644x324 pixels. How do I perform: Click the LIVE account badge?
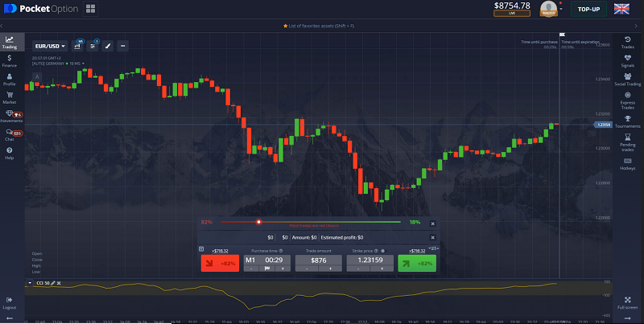(x=512, y=14)
